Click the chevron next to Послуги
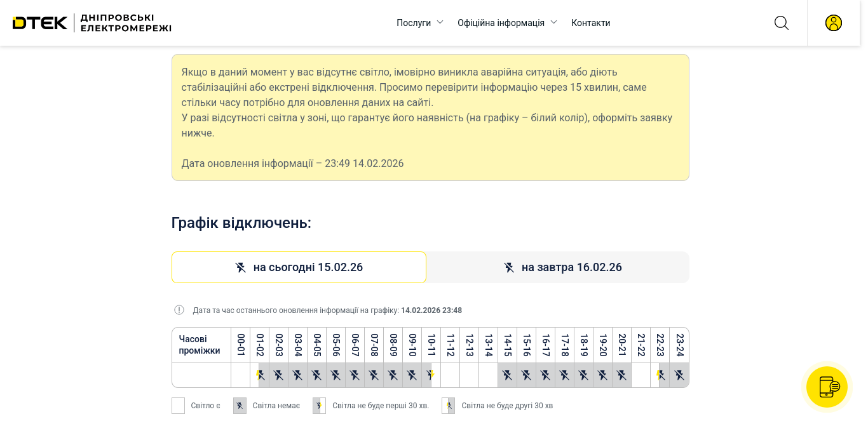This screenshot has height=433, width=868. click(440, 22)
